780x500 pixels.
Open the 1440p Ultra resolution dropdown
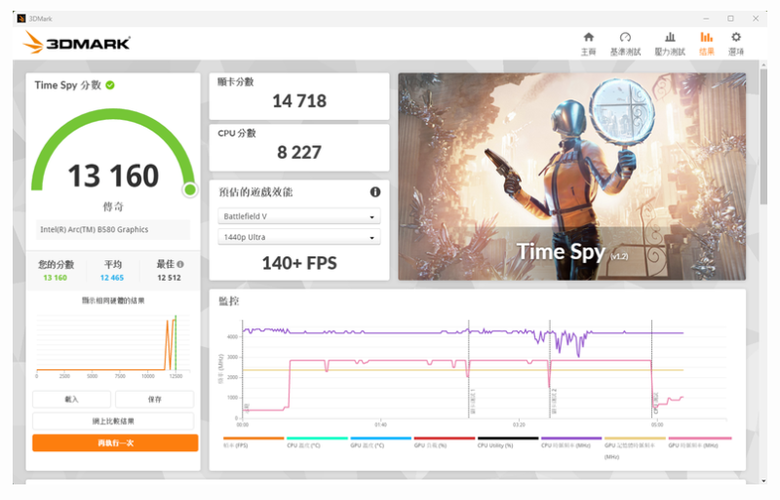tap(299, 237)
